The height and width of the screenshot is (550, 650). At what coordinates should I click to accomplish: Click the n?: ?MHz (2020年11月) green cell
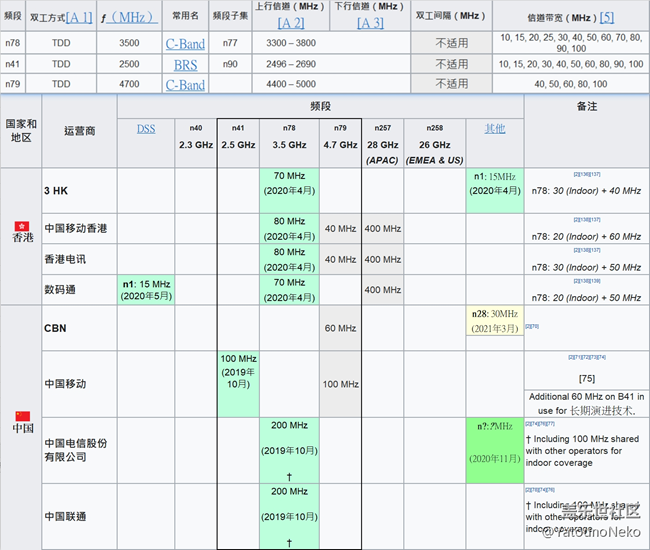(495, 451)
